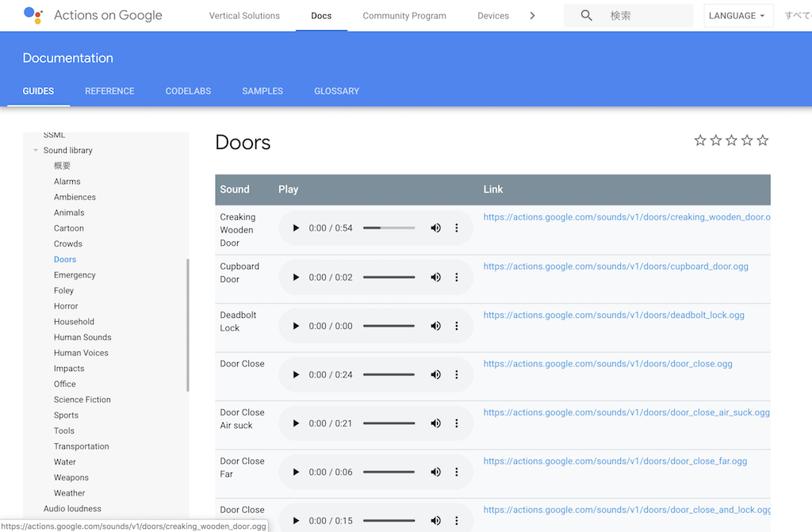Click the sidebar vertical scrollbar
Screen dimensions: 812x532
click(x=187, y=325)
